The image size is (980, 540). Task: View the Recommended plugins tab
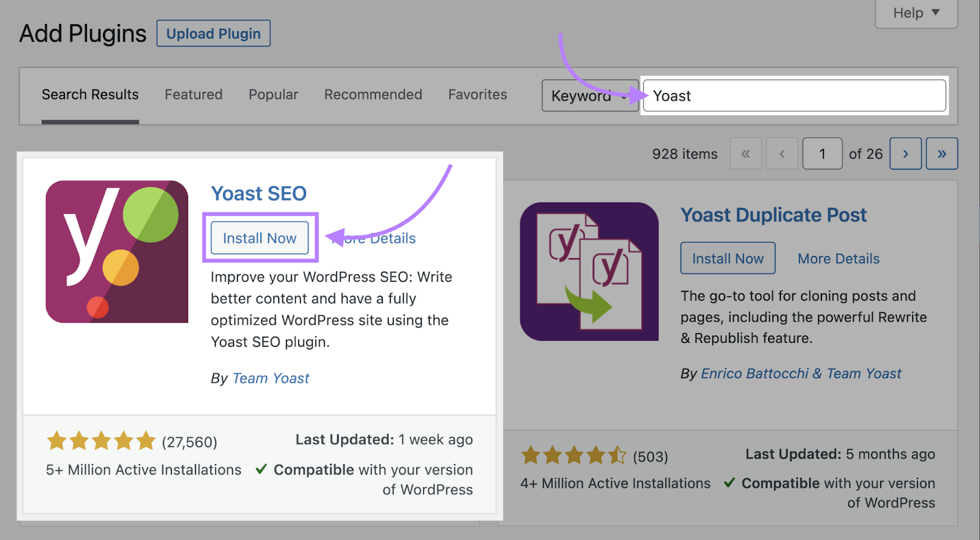372,94
